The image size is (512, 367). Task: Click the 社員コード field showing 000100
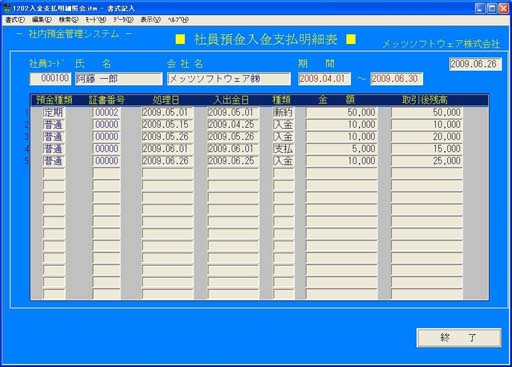point(50,79)
